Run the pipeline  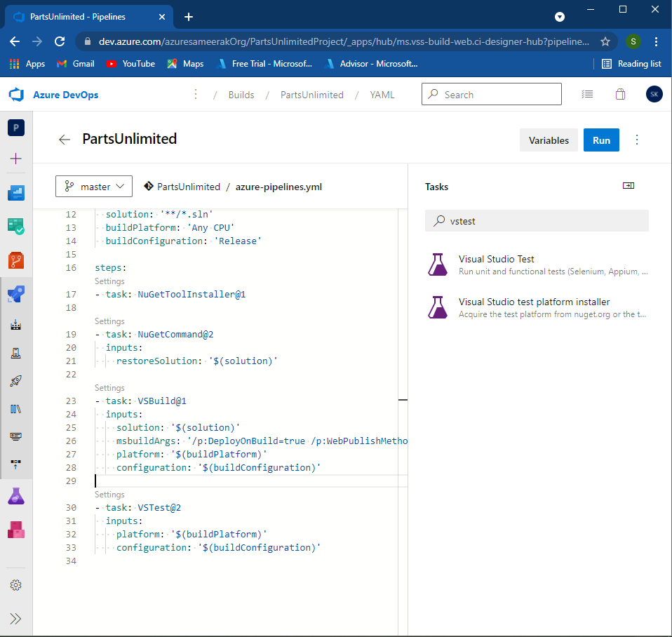click(x=601, y=140)
